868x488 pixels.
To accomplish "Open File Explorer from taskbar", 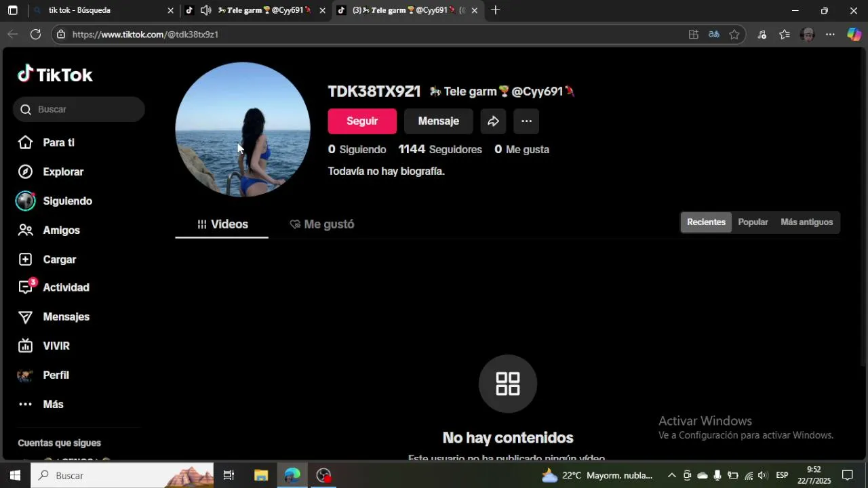I will [261, 475].
